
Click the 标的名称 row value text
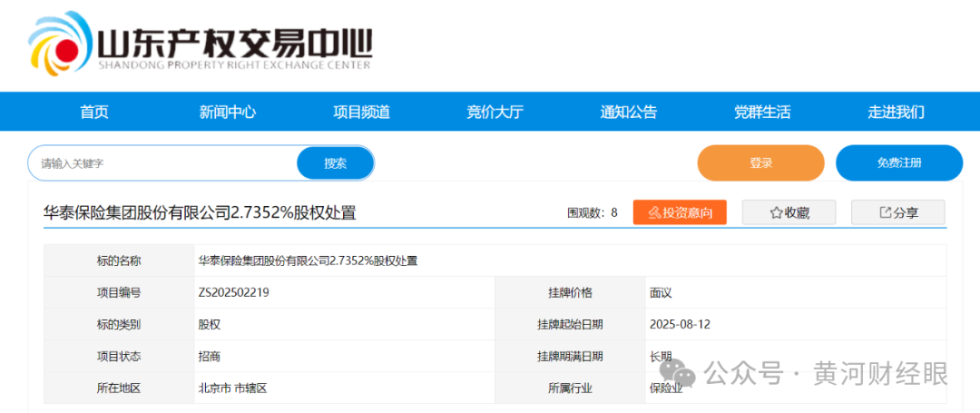point(308,261)
